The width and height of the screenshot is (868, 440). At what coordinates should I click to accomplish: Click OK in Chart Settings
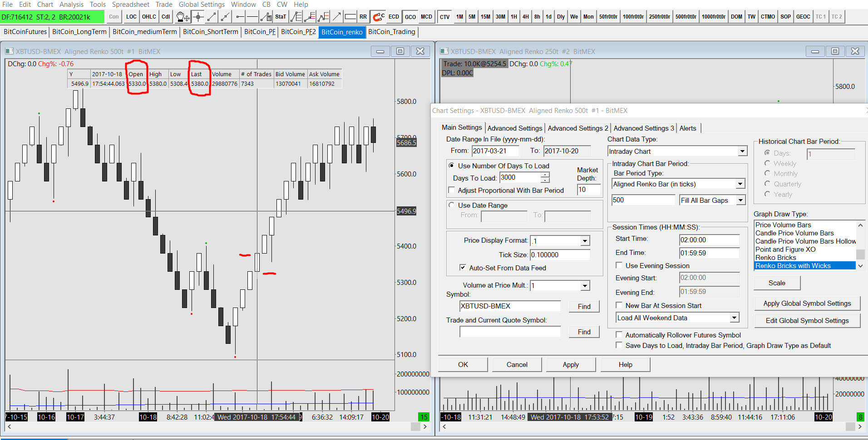pos(463,364)
